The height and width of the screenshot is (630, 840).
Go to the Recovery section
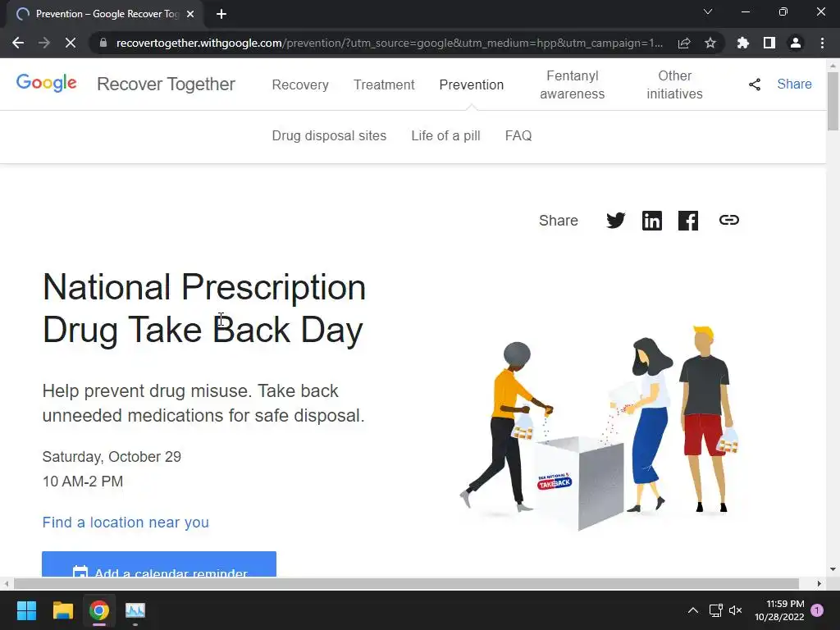pos(300,84)
